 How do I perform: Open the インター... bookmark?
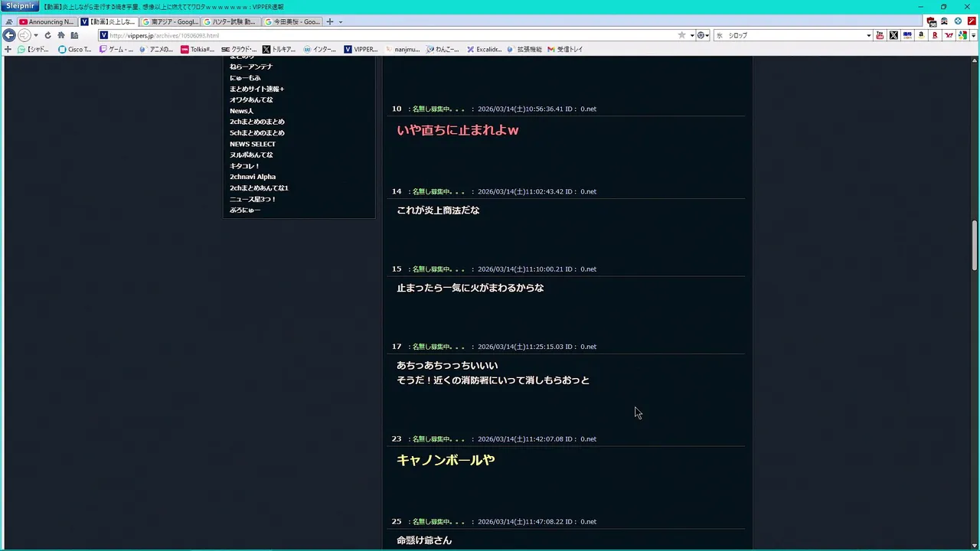point(320,49)
